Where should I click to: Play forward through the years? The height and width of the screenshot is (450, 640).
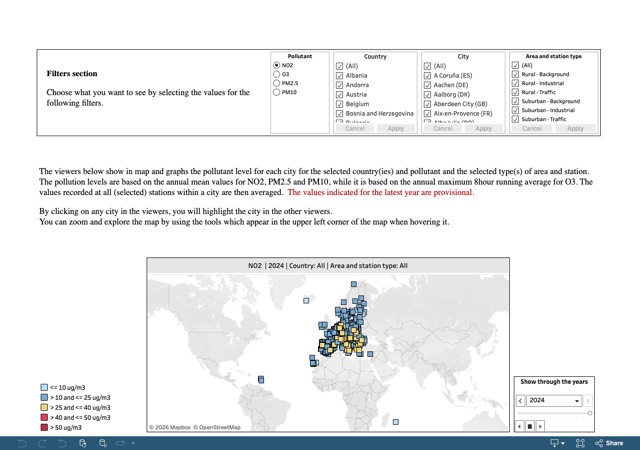(540, 426)
